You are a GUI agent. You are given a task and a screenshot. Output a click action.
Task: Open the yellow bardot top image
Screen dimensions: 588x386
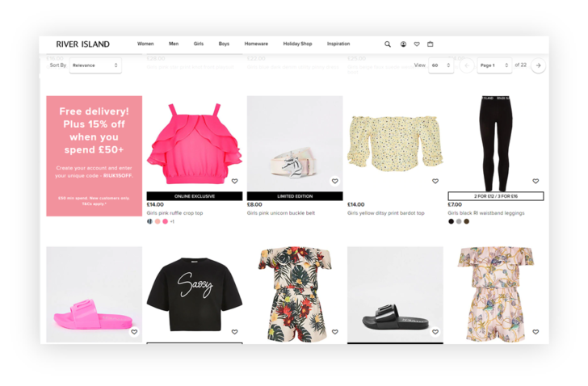pyautogui.click(x=395, y=144)
